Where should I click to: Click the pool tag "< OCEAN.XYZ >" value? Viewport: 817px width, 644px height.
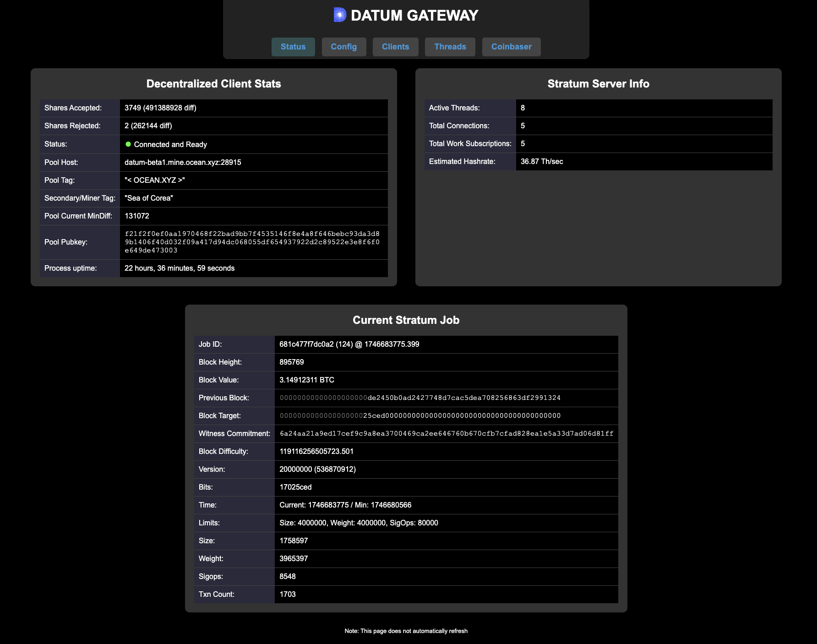[155, 180]
